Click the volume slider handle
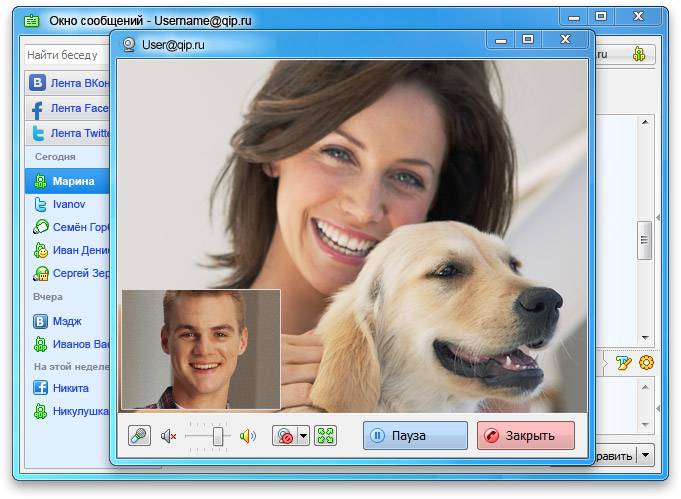This screenshot has height=499, width=681. click(x=218, y=436)
